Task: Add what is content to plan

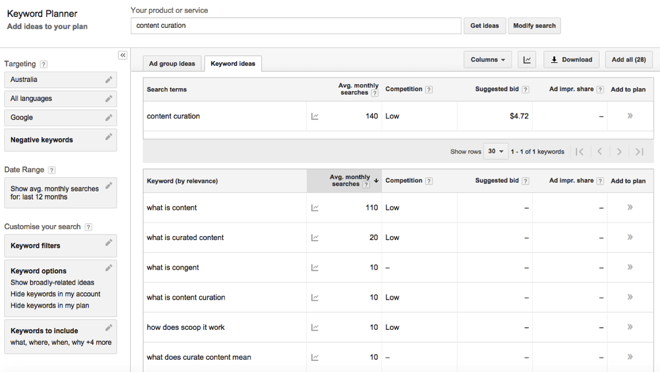Action: [x=630, y=207]
